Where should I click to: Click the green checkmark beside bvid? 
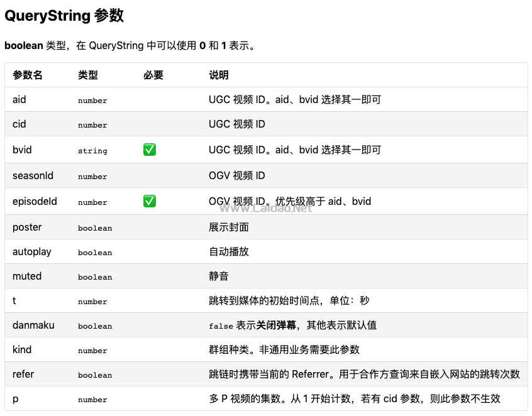click(x=149, y=150)
